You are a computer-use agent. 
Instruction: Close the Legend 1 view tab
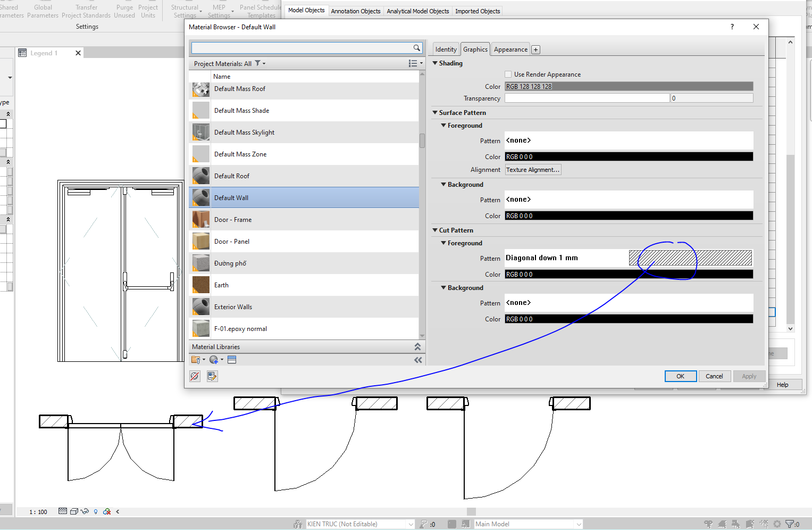[78, 53]
